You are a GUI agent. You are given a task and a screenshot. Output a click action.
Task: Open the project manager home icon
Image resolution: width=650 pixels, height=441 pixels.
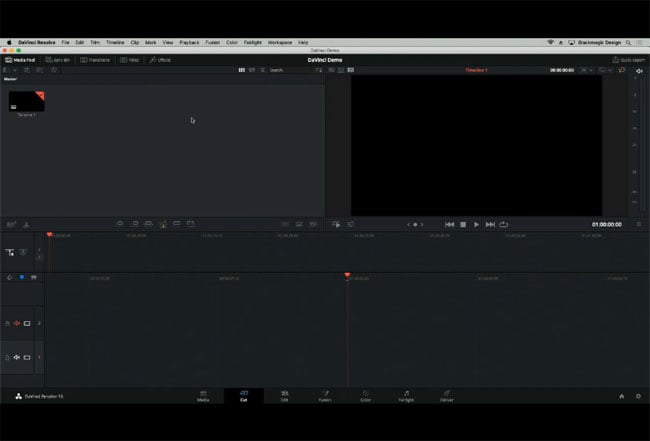click(x=621, y=396)
